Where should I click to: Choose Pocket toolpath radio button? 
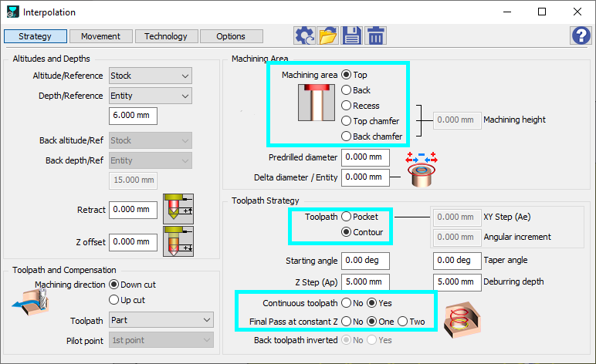pos(347,217)
